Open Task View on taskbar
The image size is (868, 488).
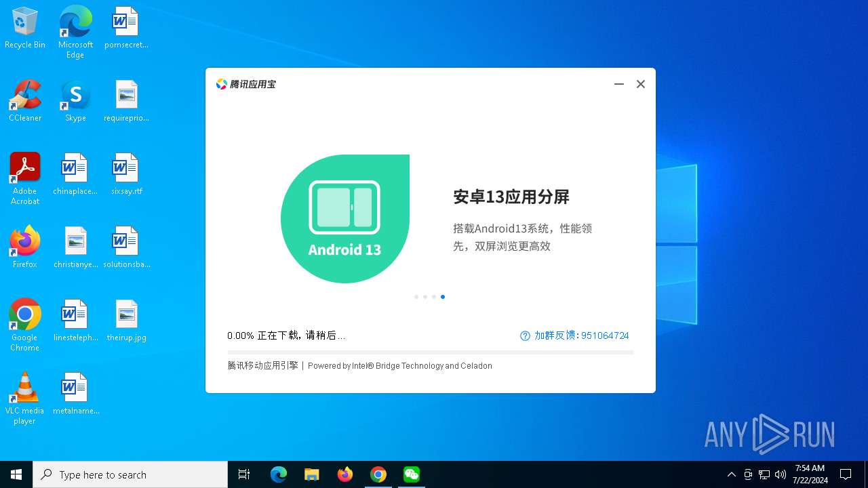[244, 474]
